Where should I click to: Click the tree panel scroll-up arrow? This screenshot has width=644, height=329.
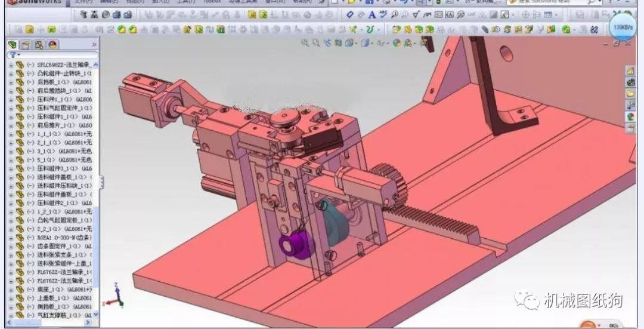pyautogui.click(x=95, y=65)
